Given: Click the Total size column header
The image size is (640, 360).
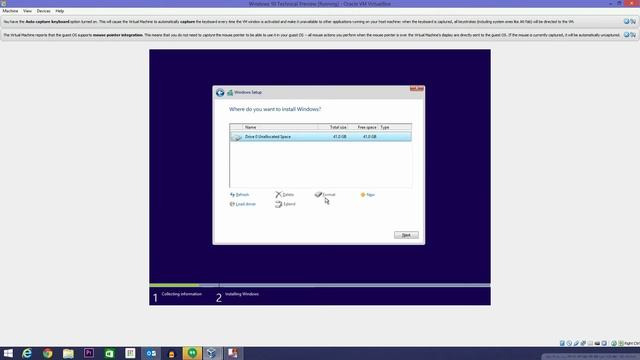Looking at the screenshot, I should click(333, 127).
